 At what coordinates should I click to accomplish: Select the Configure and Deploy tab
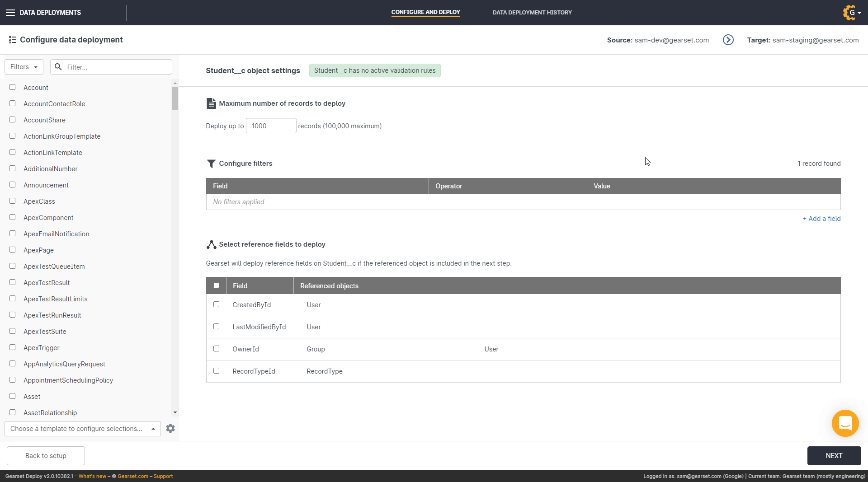point(425,12)
